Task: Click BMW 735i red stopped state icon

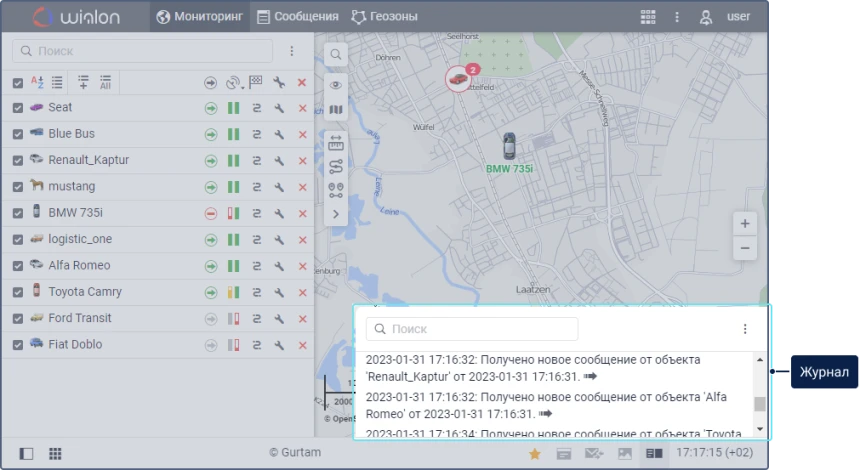Action: (211, 213)
